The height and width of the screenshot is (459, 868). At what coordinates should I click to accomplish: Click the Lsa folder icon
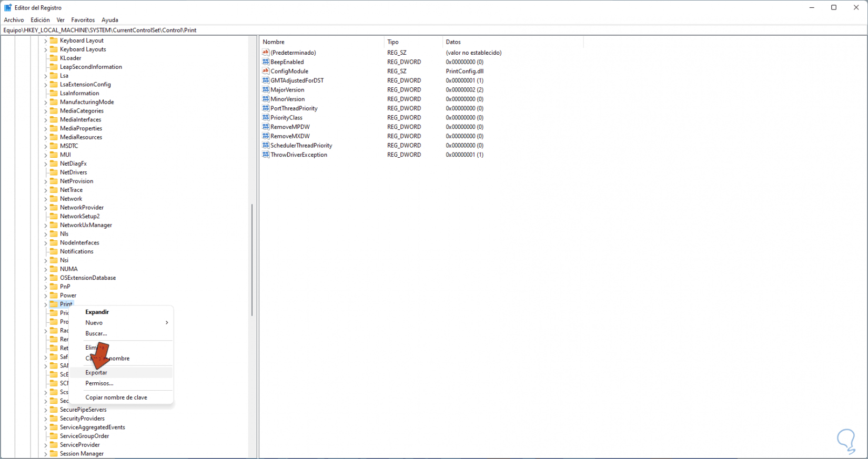click(x=54, y=76)
